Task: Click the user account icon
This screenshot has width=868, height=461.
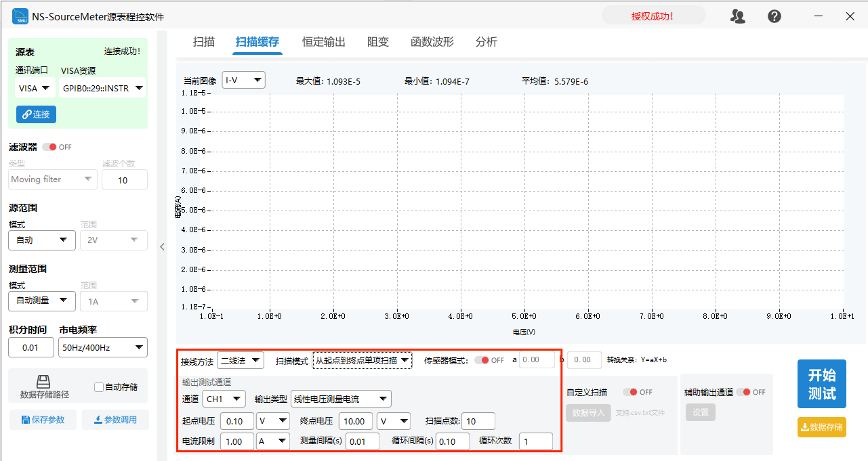Action: 738,17
